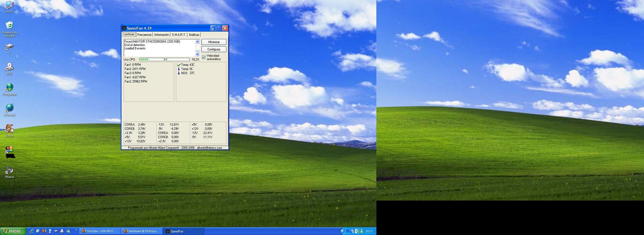This screenshot has height=235, width=644.
Task: Launch the uTorrent desktop shortcut
Action: pyautogui.click(x=9, y=110)
